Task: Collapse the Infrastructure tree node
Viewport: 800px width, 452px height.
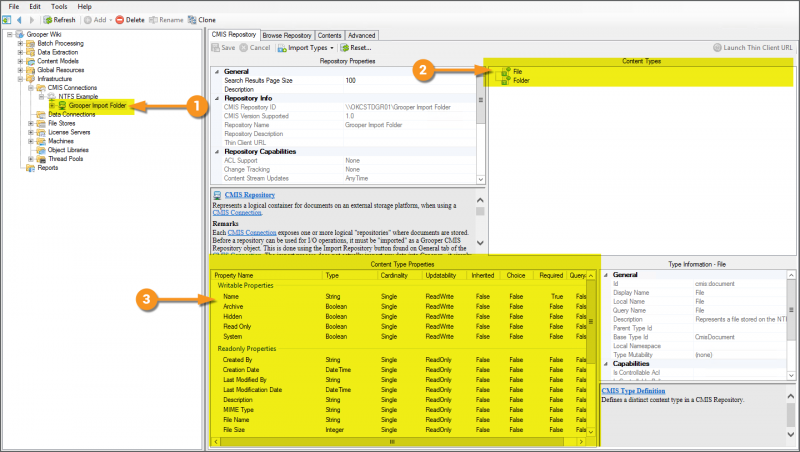Action: point(20,78)
